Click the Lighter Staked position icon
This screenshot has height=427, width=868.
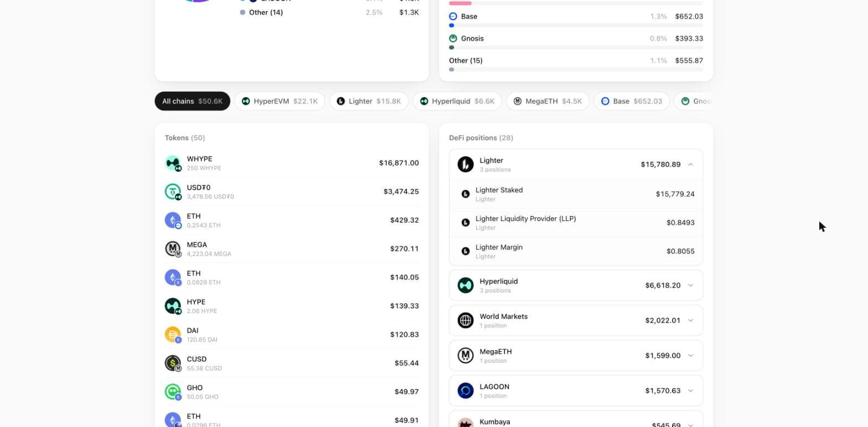[466, 194]
